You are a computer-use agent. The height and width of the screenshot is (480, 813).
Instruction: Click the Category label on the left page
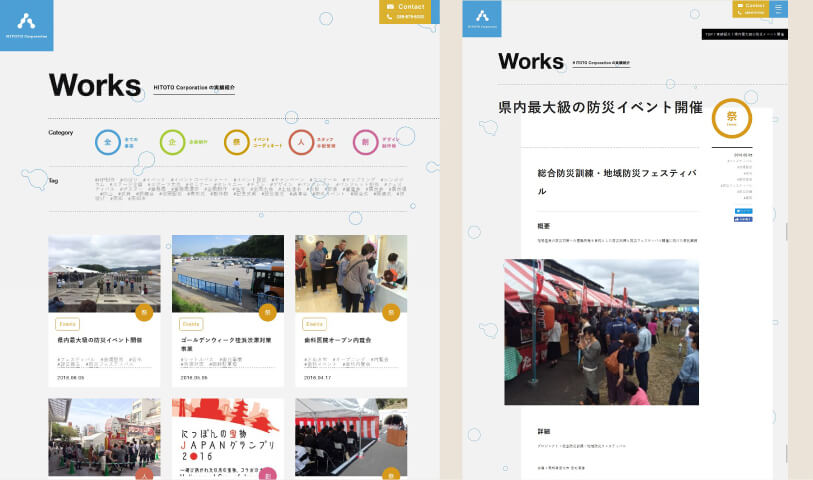coord(61,133)
